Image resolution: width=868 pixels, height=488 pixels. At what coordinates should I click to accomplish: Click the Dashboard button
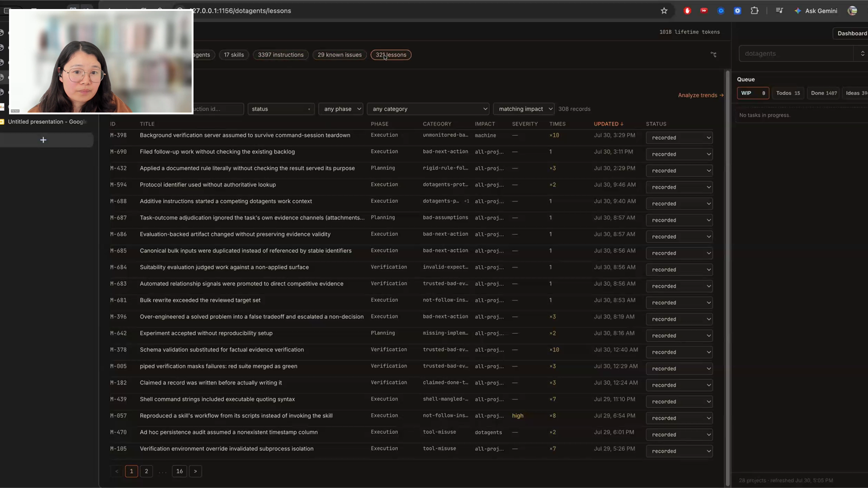point(851,33)
